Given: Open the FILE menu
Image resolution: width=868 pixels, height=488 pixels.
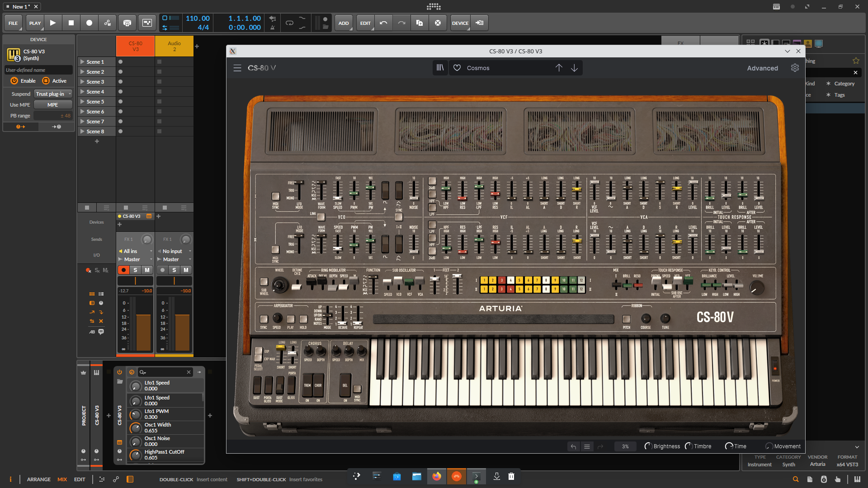Looking at the screenshot, I should 13,23.
